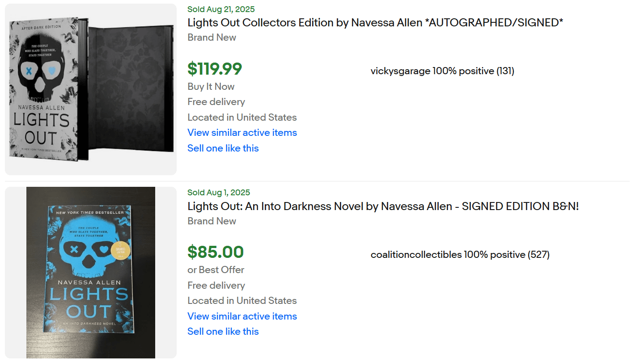
Task: Sell one like the $119.99 Collectors Edition
Action: (223, 148)
